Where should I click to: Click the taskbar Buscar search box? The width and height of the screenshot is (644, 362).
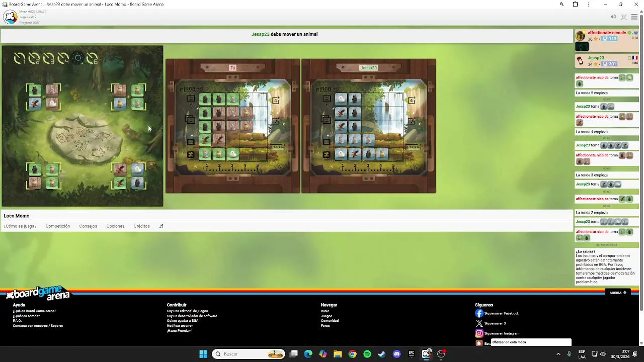(x=249, y=354)
